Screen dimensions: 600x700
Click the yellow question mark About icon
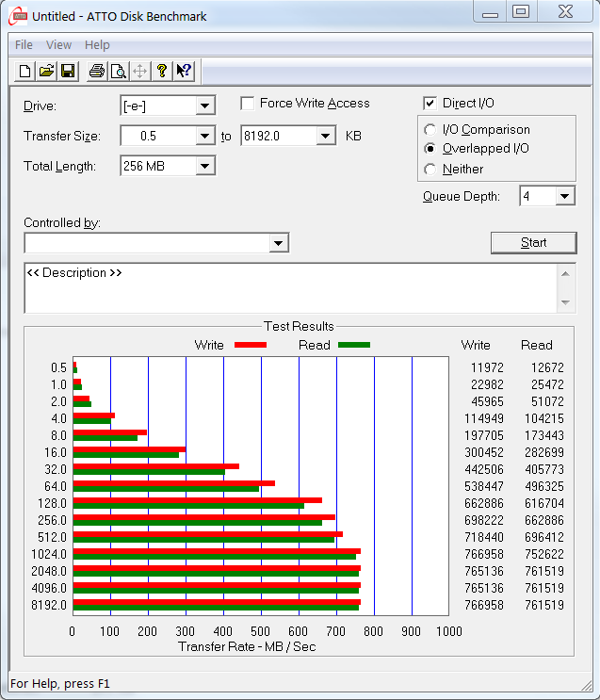point(162,71)
